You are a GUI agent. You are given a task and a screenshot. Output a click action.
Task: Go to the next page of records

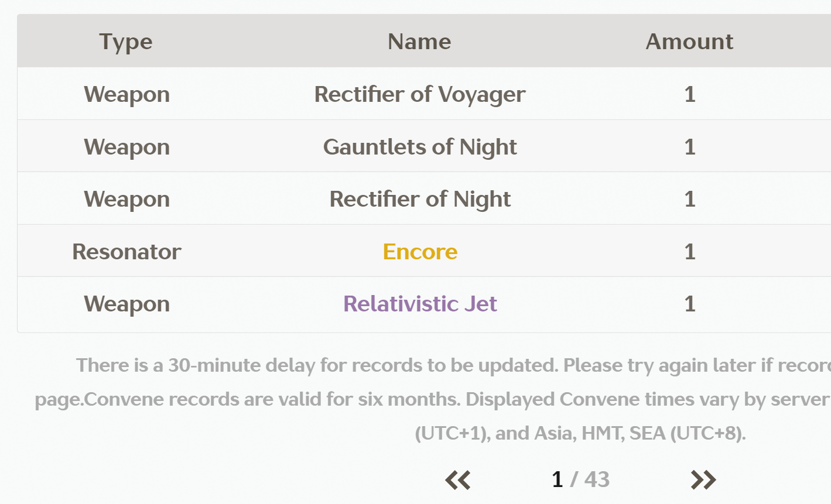tap(703, 480)
